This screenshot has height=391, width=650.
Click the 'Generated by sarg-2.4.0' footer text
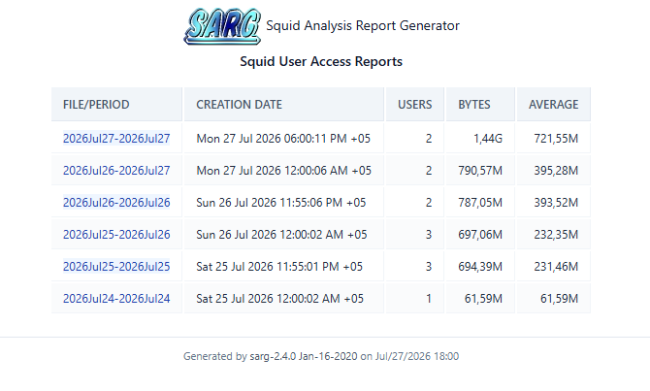pyautogui.click(x=321, y=356)
